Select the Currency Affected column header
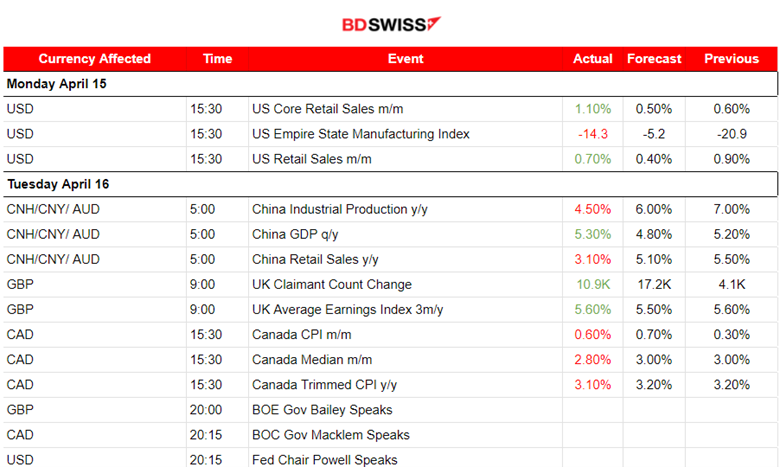Viewport: 780px width, 467px height. click(95, 59)
